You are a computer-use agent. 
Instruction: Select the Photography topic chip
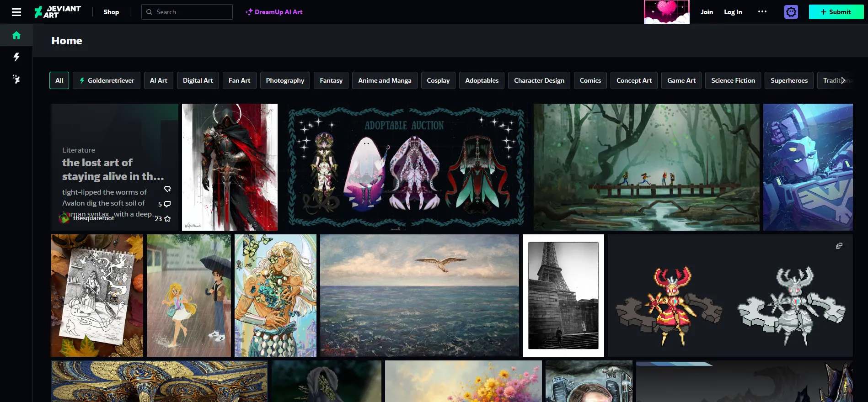coord(285,80)
